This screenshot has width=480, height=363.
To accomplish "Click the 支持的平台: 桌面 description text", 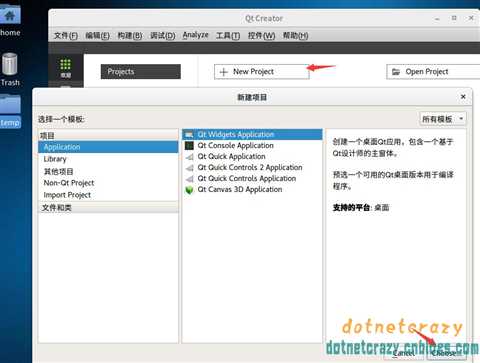I will click(361, 208).
